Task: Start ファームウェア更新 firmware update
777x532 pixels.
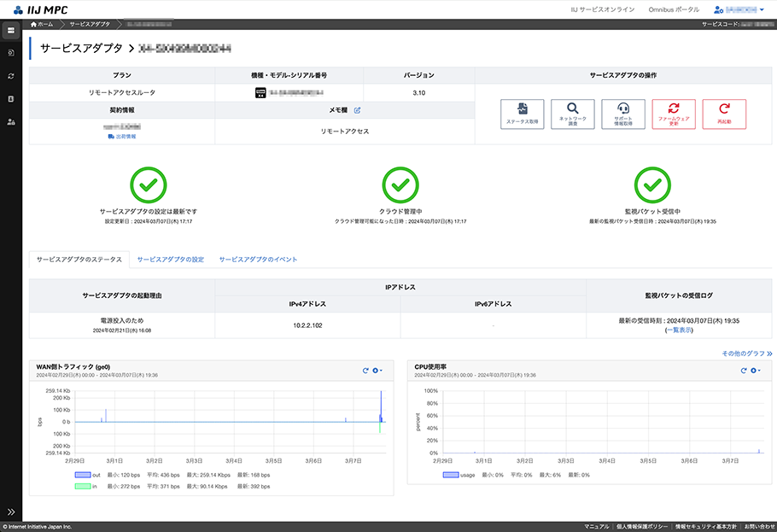Action: [x=673, y=114]
